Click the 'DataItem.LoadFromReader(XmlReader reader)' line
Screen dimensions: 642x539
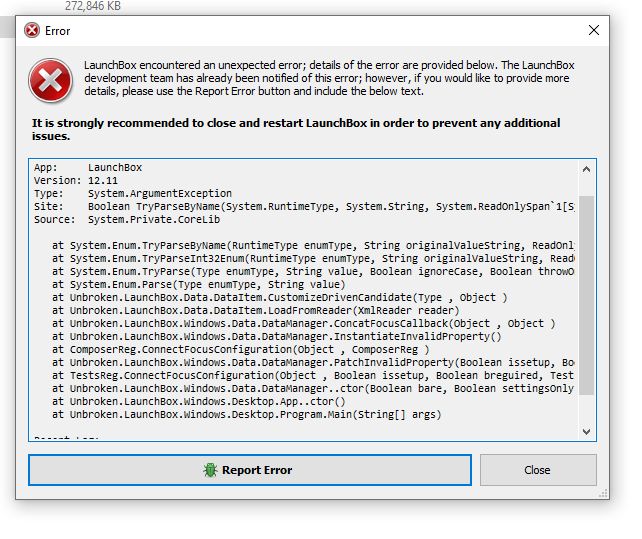pos(256,310)
